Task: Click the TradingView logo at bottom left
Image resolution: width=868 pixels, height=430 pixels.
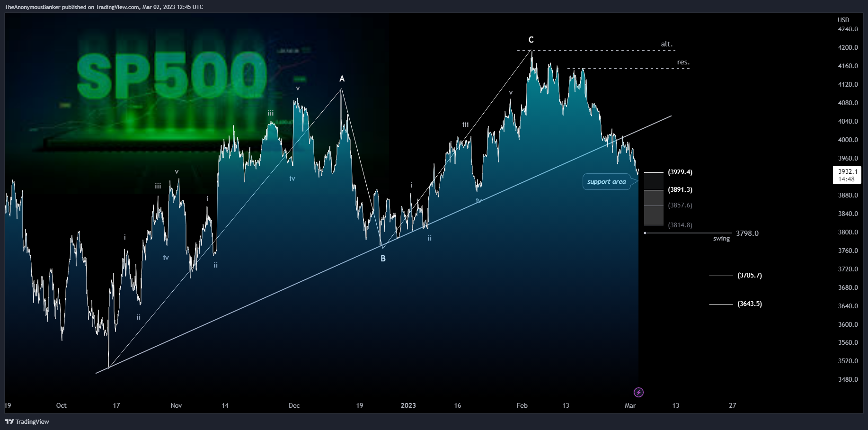Action: (27, 421)
